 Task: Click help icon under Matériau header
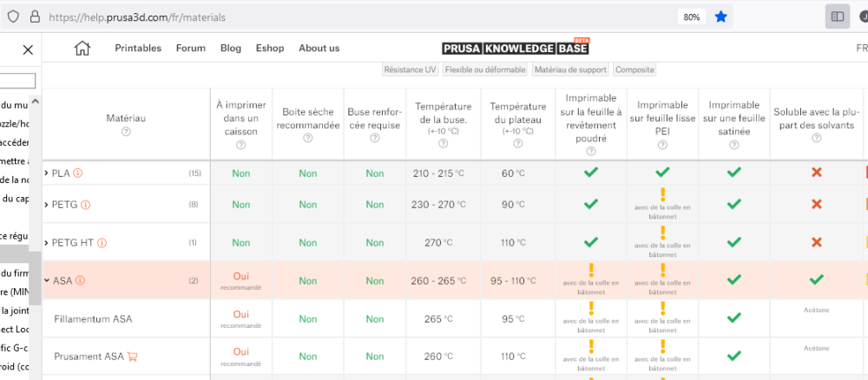coord(126,132)
